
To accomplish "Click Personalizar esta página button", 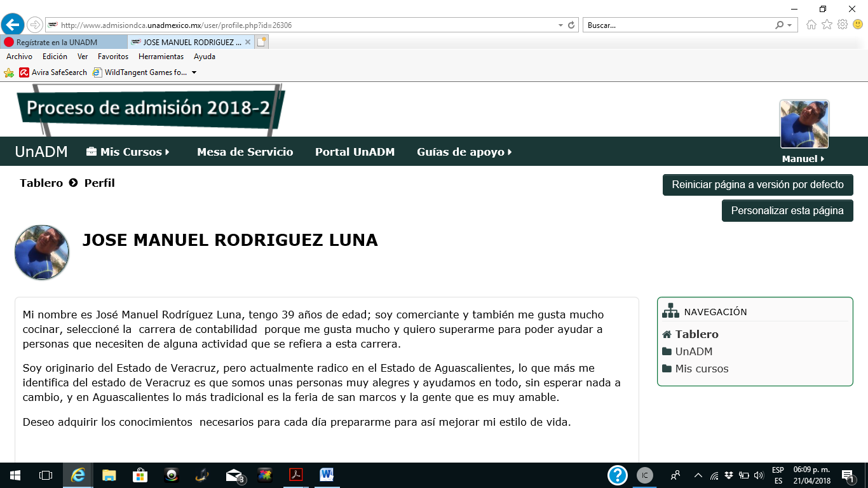I will click(x=787, y=211).
